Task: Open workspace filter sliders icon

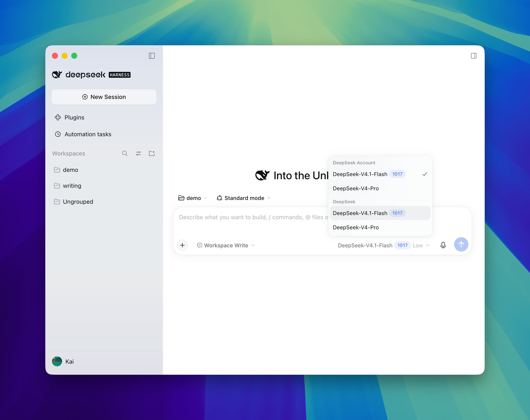Action: 138,153
